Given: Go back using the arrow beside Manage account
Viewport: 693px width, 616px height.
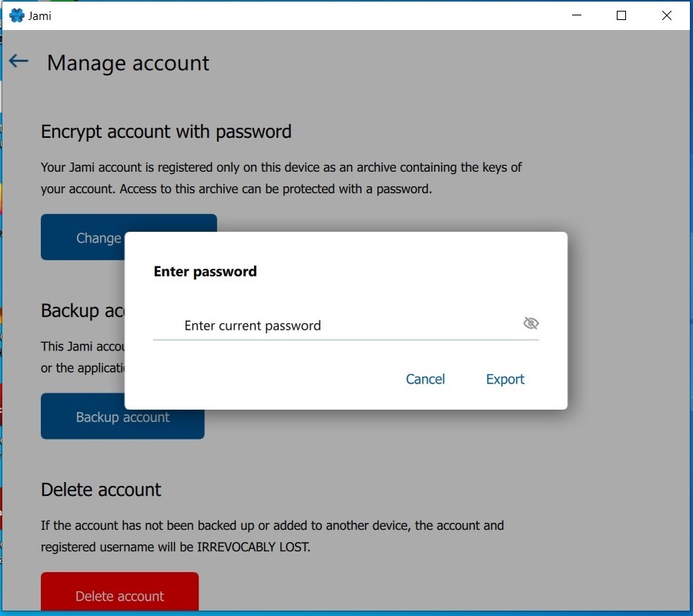Looking at the screenshot, I should [18, 61].
